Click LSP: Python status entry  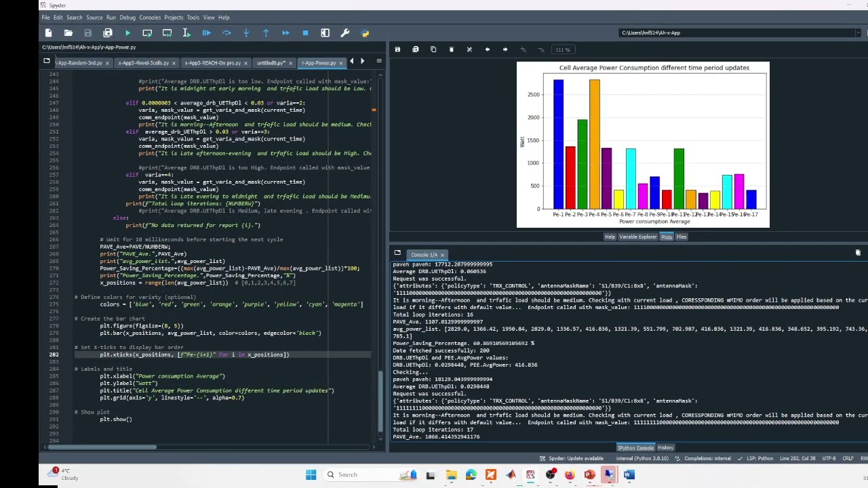click(755, 459)
